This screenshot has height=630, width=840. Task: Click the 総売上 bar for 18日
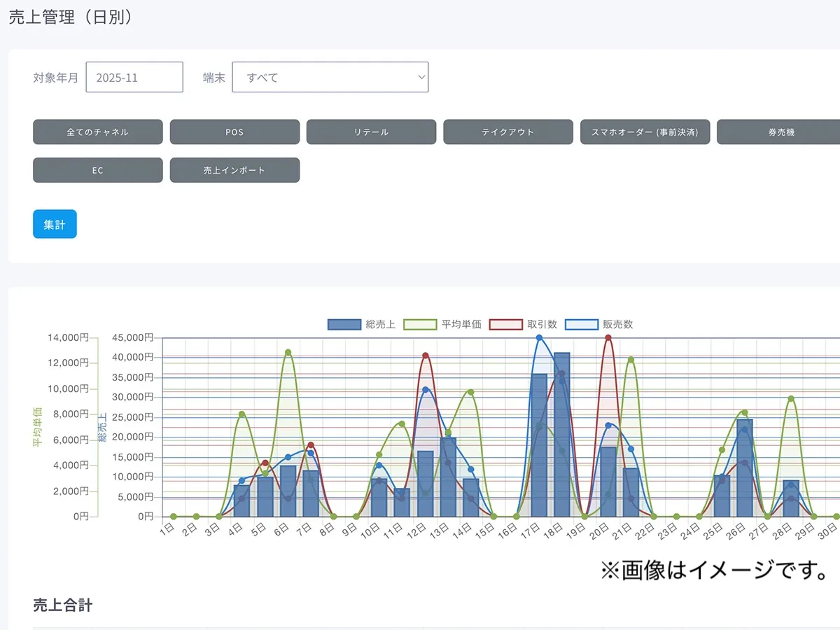[x=562, y=434]
